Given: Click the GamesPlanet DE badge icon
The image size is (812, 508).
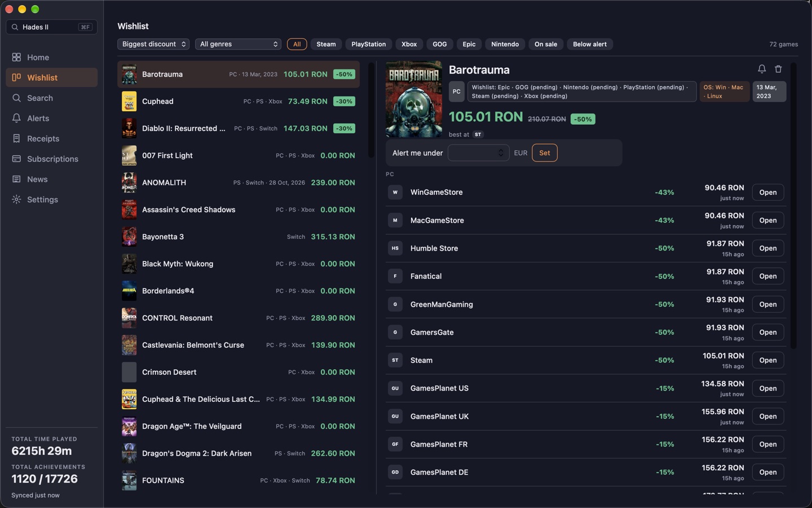Looking at the screenshot, I should (x=395, y=472).
